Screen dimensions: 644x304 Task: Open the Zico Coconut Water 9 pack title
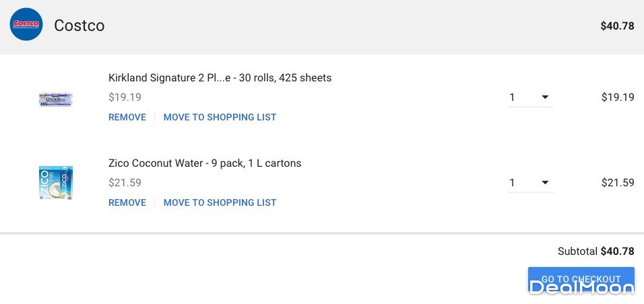[x=205, y=163]
